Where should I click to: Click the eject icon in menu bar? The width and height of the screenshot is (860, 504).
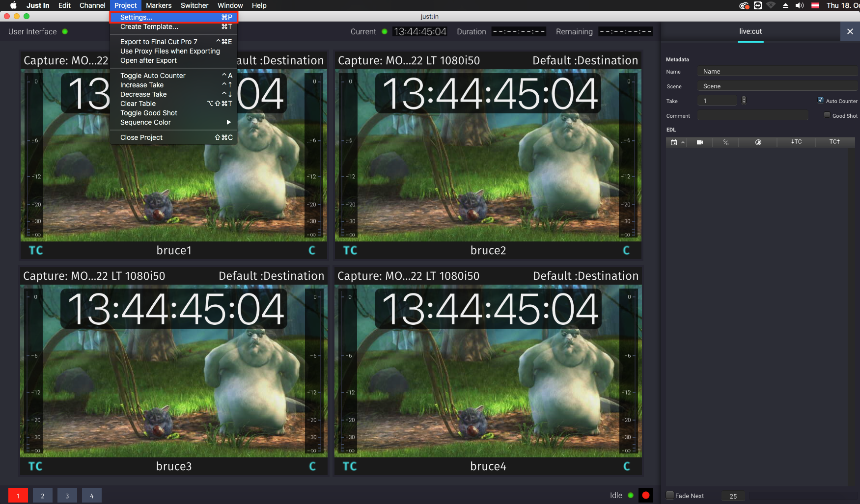pyautogui.click(x=785, y=5)
